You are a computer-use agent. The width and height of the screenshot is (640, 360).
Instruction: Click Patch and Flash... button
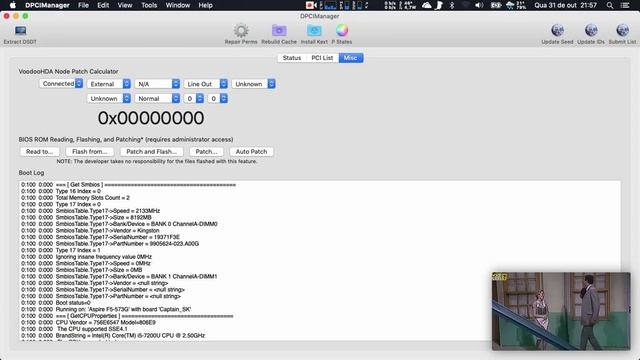[x=151, y=151]
